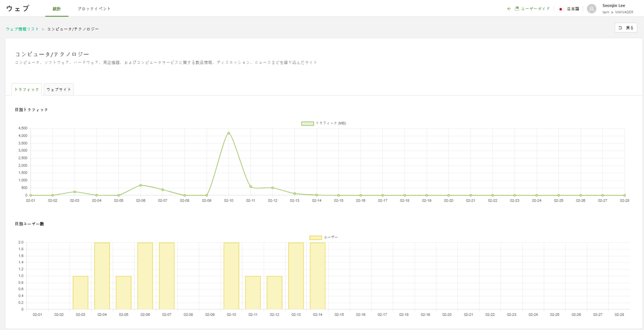Image resolution: width=644 pixels, height=330 pixels.
Task: Go to ウェブ情報リスト breadcrumb link
Action: click(x=23, y=29)
